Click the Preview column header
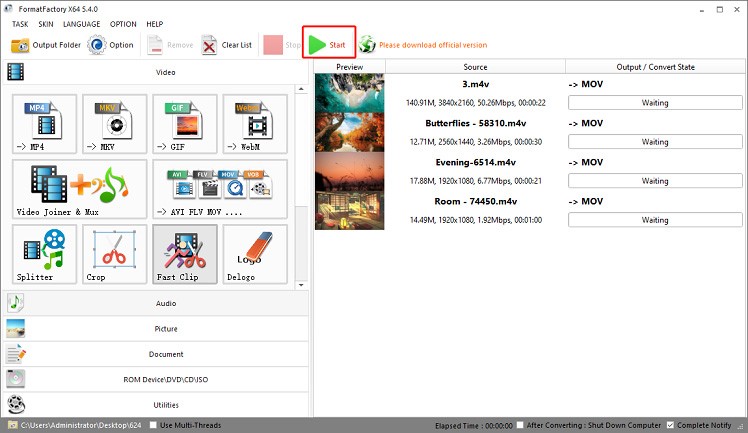The width and height of the screenshot is (748, 433). (x=350, y=67)
